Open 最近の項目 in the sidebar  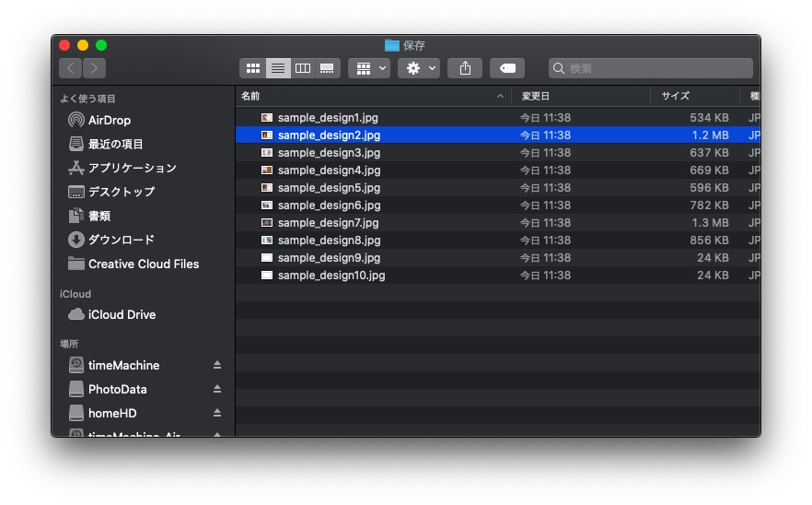(115, 144)
